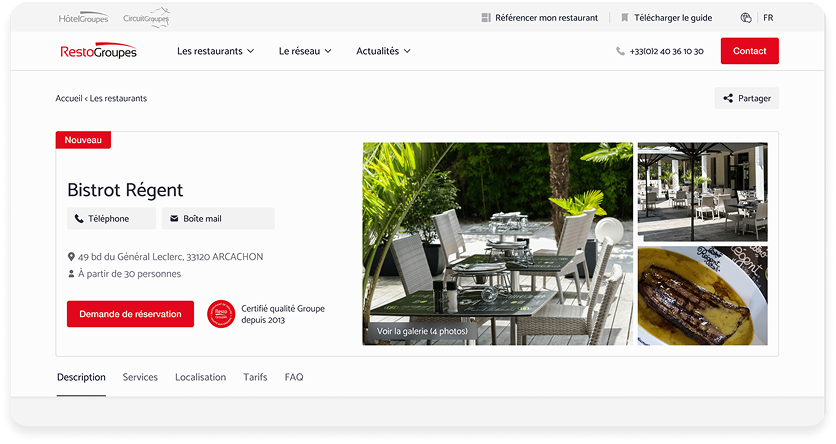Image resolution: width=836 pixels, height=444 pixels.
Task: Click the bookmark icon beside Télécharger le guide
Action: pyautogui.click(x=625, y=18)
